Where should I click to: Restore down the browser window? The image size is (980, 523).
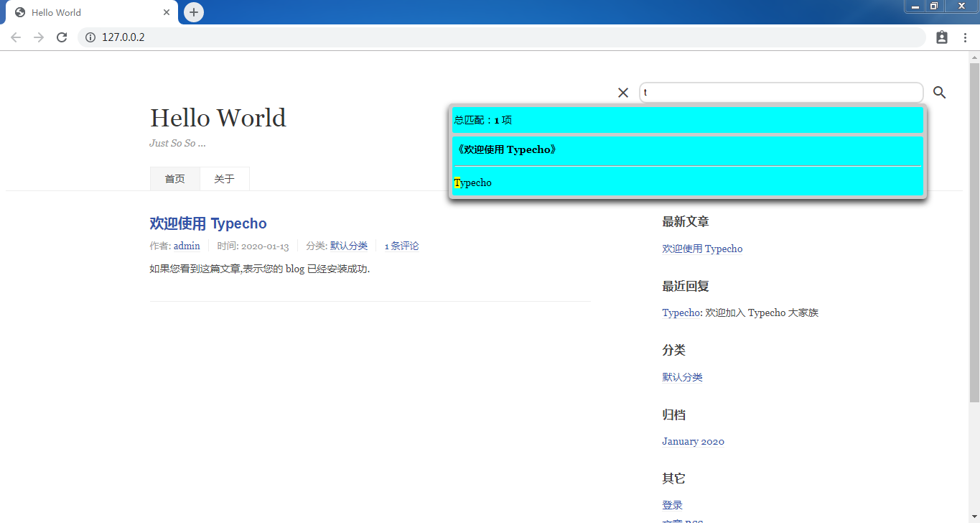point(933,6)
